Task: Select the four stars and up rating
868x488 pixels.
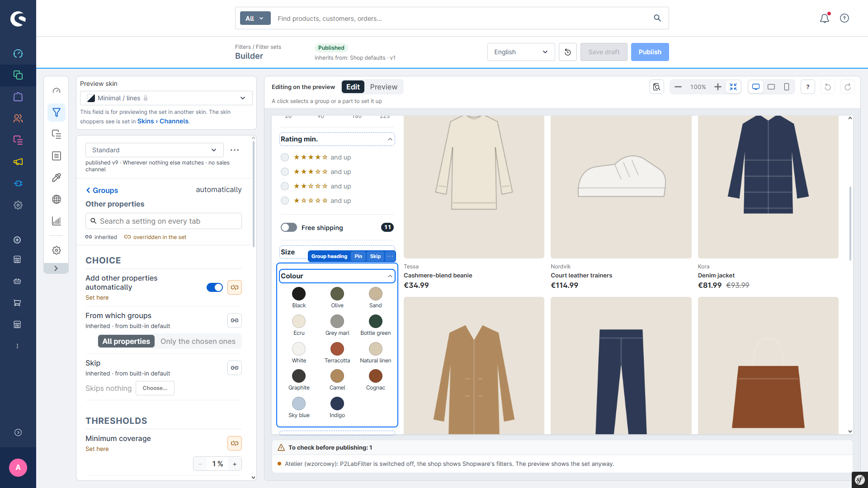Action: 285,157
